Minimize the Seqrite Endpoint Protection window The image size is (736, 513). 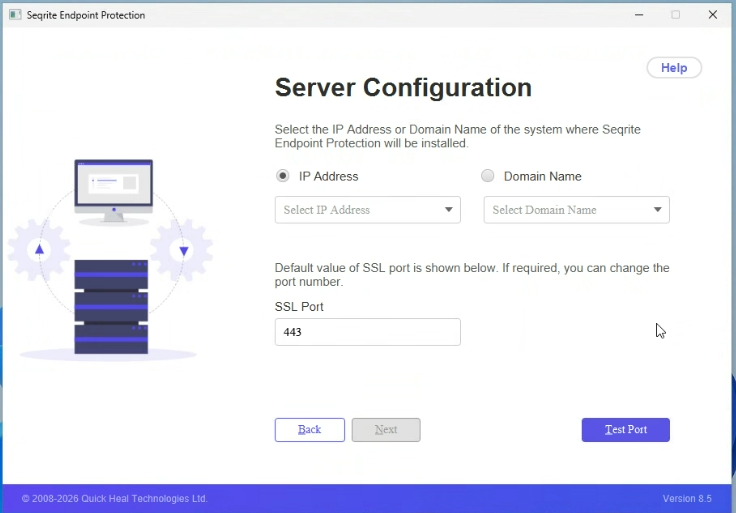click(x=638, y=15)
